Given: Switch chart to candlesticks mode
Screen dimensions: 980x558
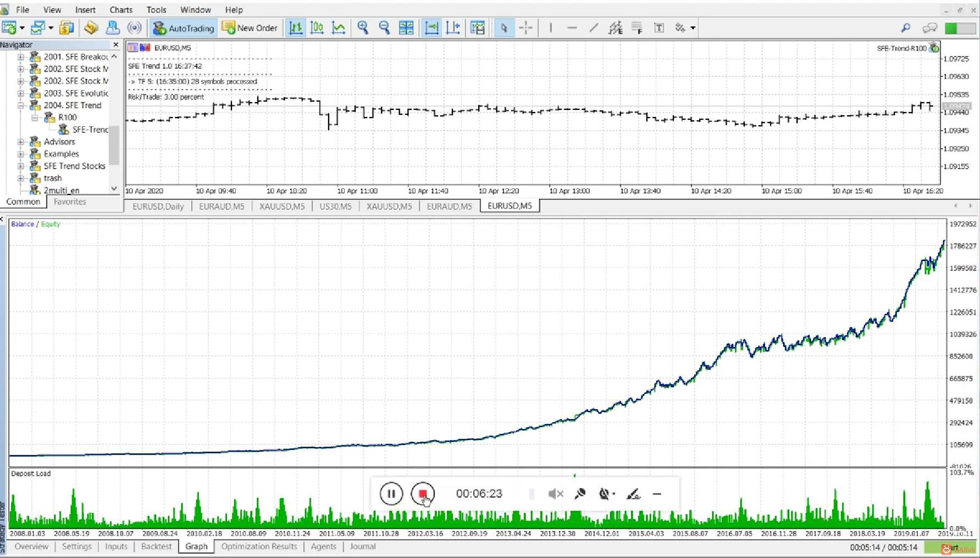Looking at the screenshot, I should point(317,27).
